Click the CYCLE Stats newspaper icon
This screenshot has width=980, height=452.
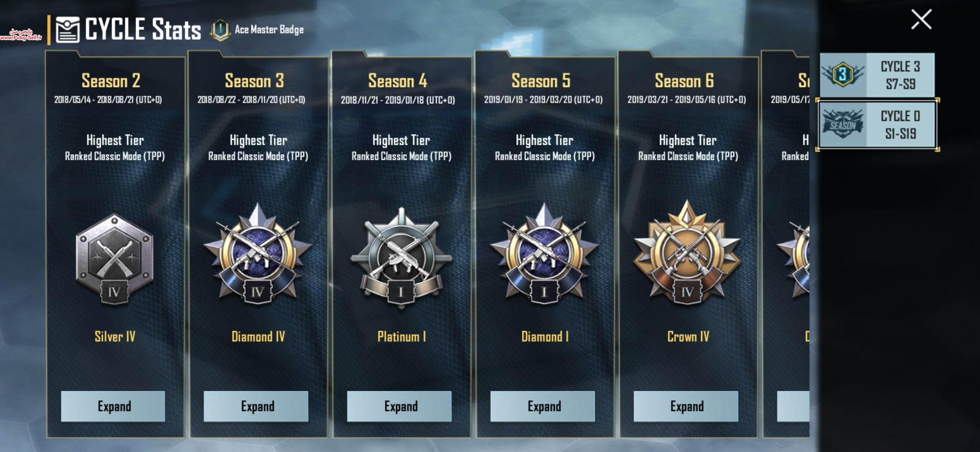click(67, 30)
